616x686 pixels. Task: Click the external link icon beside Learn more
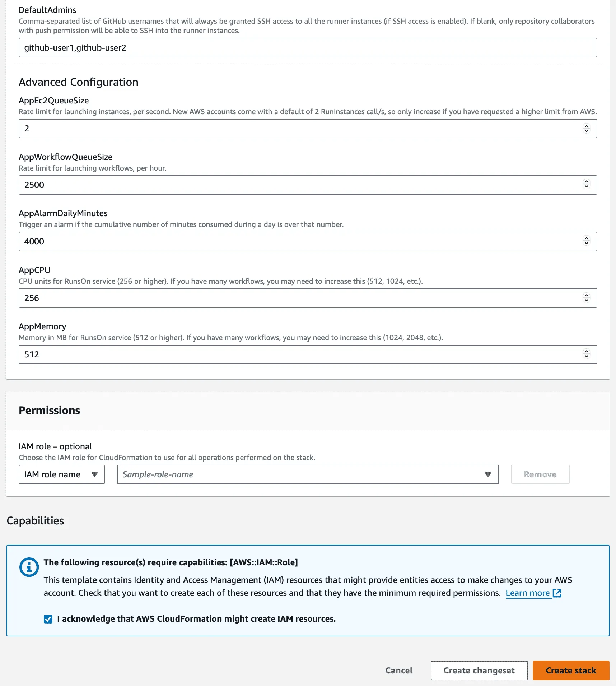557,593
